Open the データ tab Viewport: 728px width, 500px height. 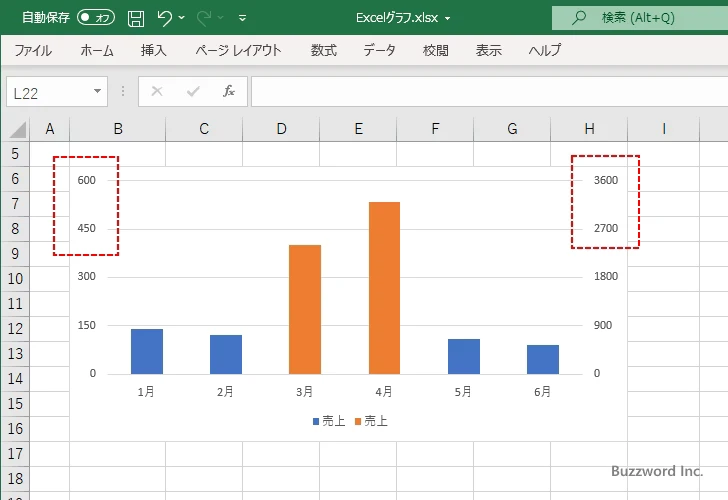[x=379, y=50]
